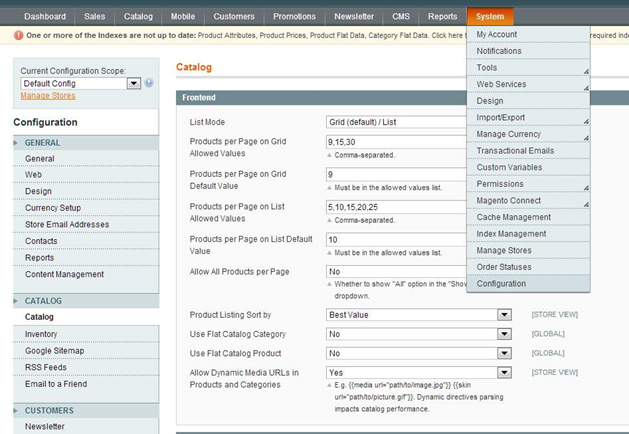Open the Use Flat Catalog Product dropdown
The height and width of the screenshot is (434, 629).
[419, 353]
